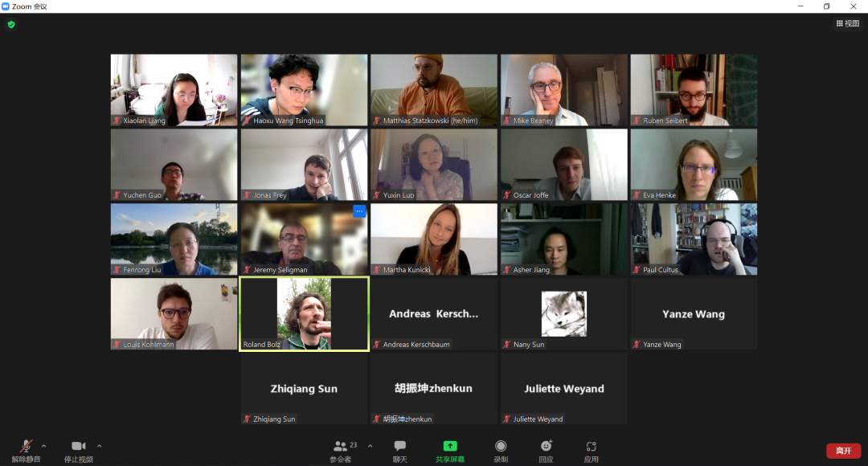Click the green encryption shield icon
Image resolution: width=868 pixels, height=466 pixels.
click(x=11, y=24)
